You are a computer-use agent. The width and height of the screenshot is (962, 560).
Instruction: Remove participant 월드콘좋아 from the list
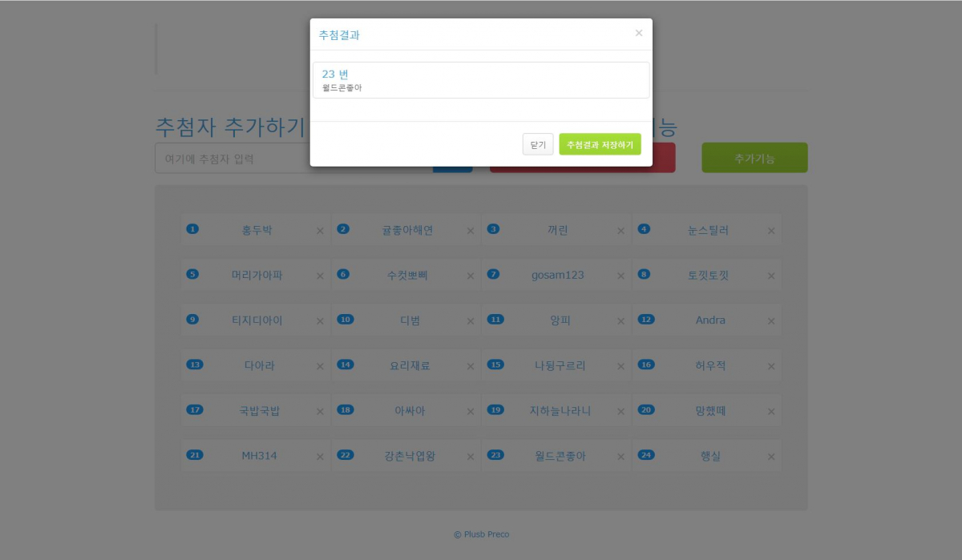(x=620, y=457)
